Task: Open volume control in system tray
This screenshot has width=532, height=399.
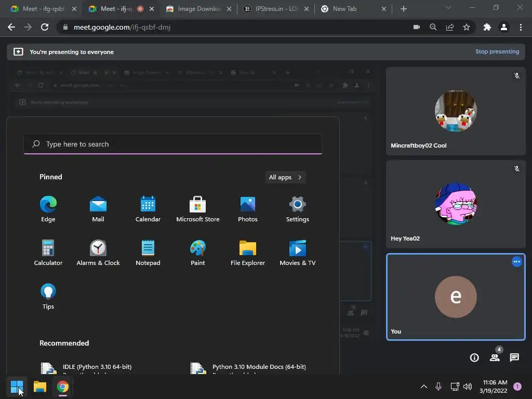Action: point(468,386)
